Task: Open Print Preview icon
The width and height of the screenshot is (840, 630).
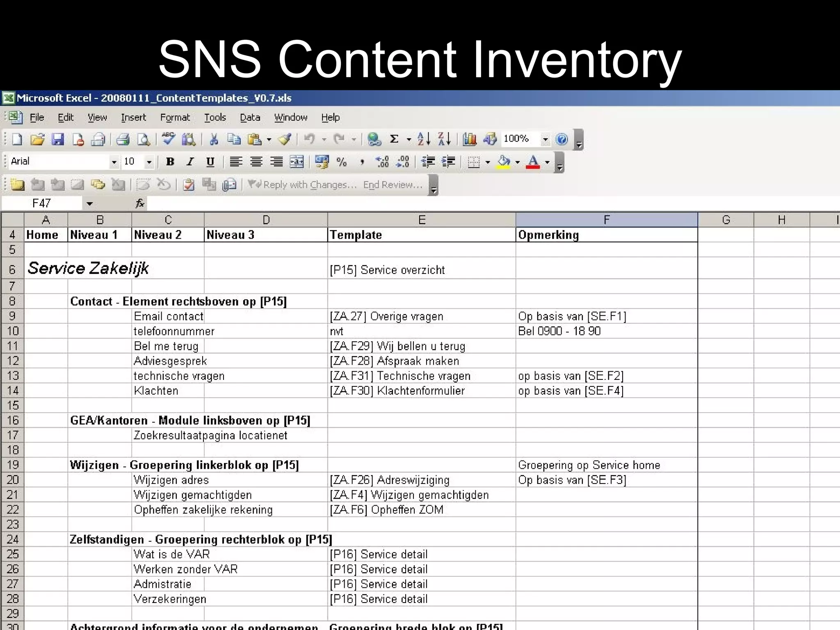Action: 144,139
